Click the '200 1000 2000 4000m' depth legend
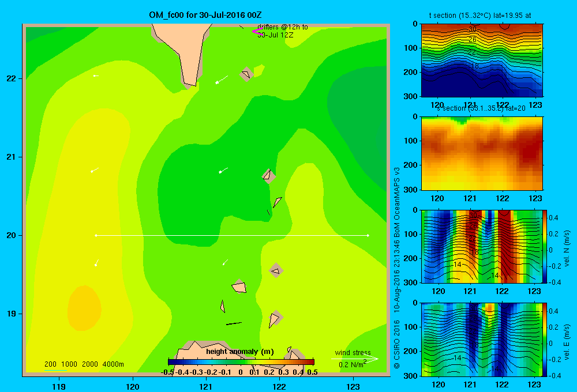Image resolution: width=577 pixels, height=392 pixels. pos(84,364)
